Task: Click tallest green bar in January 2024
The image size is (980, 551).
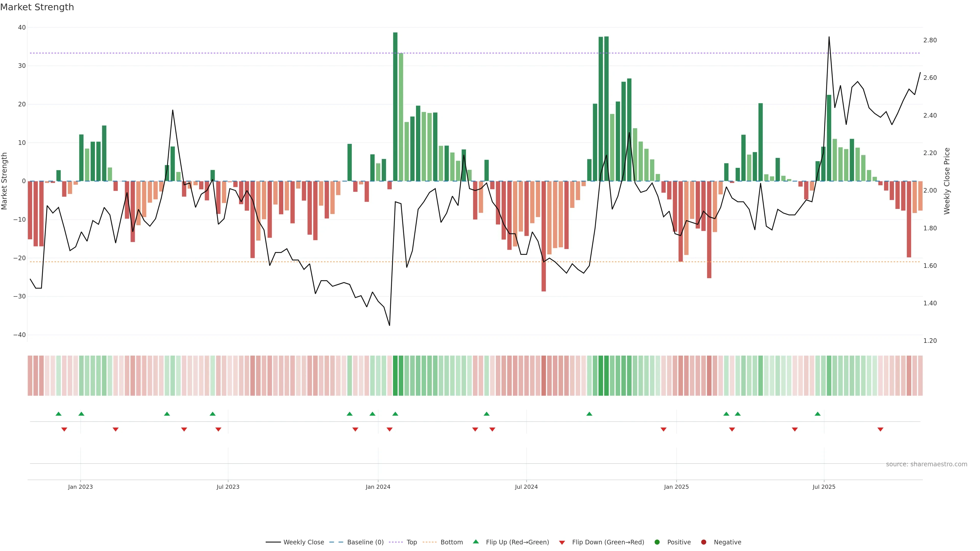Action: [x=395, y=106]
